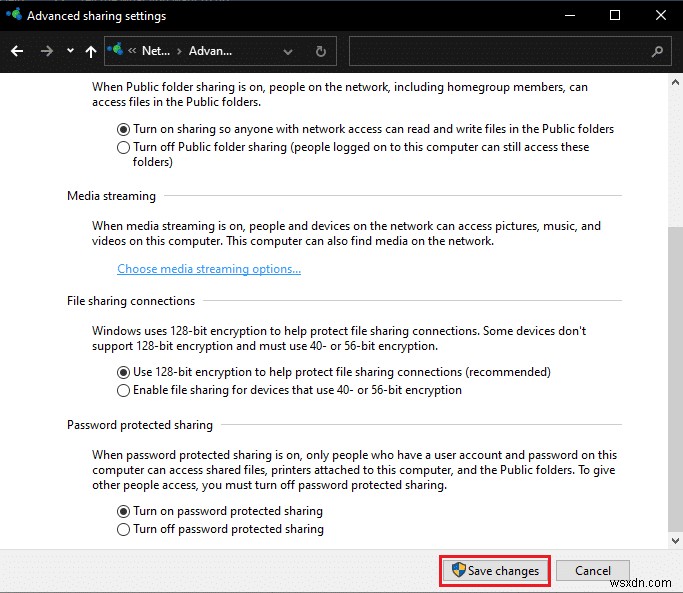This screenshot has width=683, height=593.
Task: Click the double chevron in the breadcrumb
Action: pyautogui.click(x=132, y=51)
